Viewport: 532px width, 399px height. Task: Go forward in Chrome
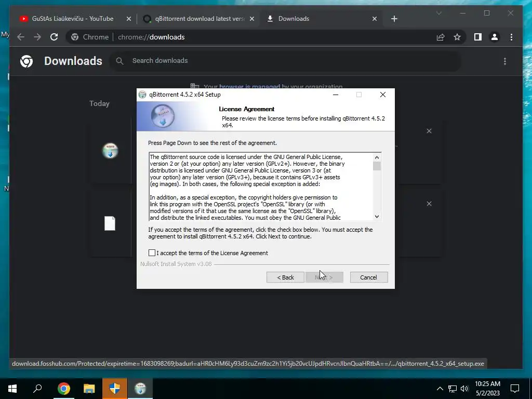coord(37,37)
